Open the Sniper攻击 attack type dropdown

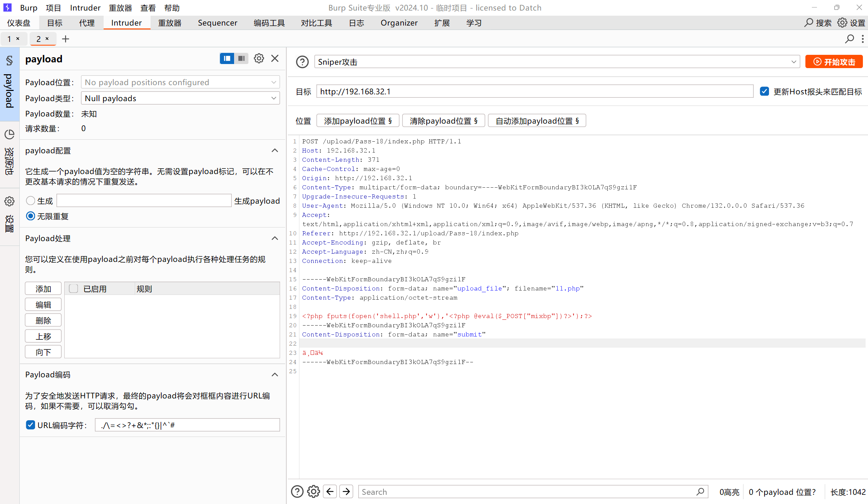coord(557,62)
